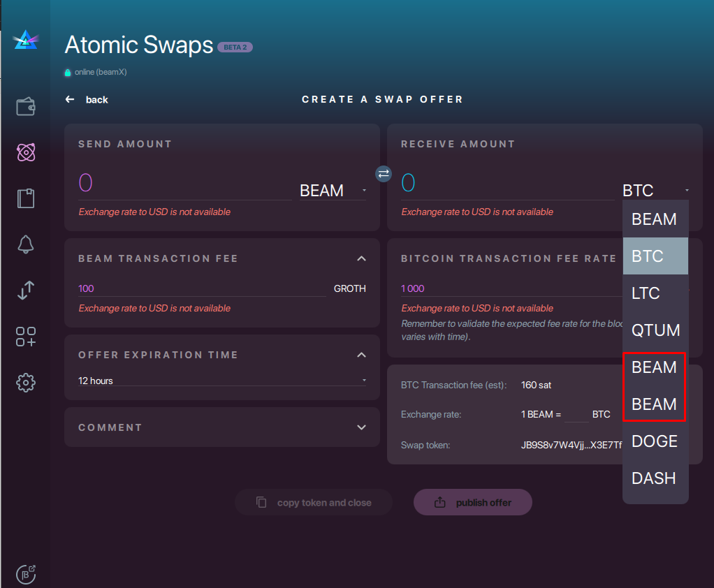Open the settings gear icon
This screenshot has height=588, width=714.
(25, 383)
